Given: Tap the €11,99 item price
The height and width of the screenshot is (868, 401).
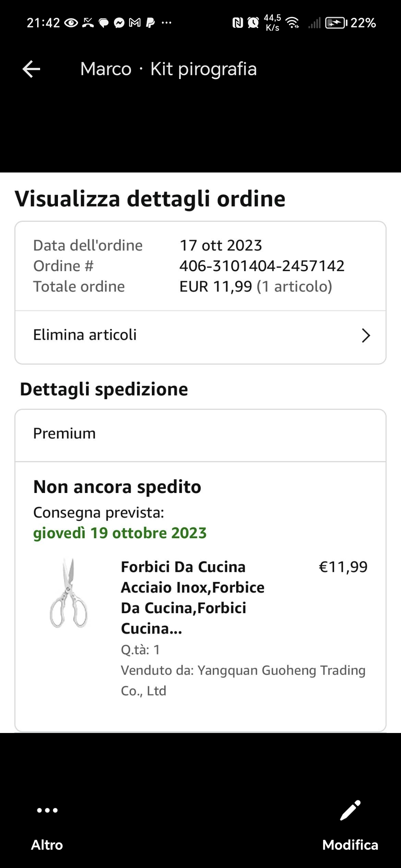Looking at the screenshot, I should [x=343, y=567].
